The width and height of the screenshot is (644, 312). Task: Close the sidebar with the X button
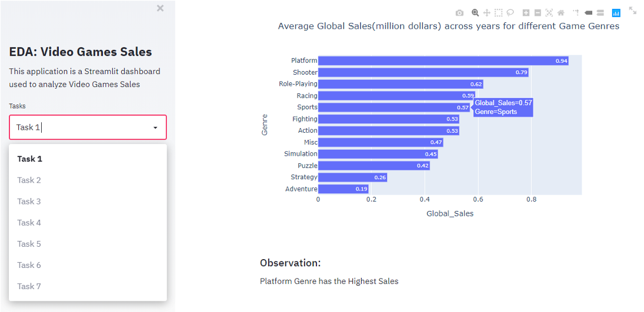click(161, 8)
